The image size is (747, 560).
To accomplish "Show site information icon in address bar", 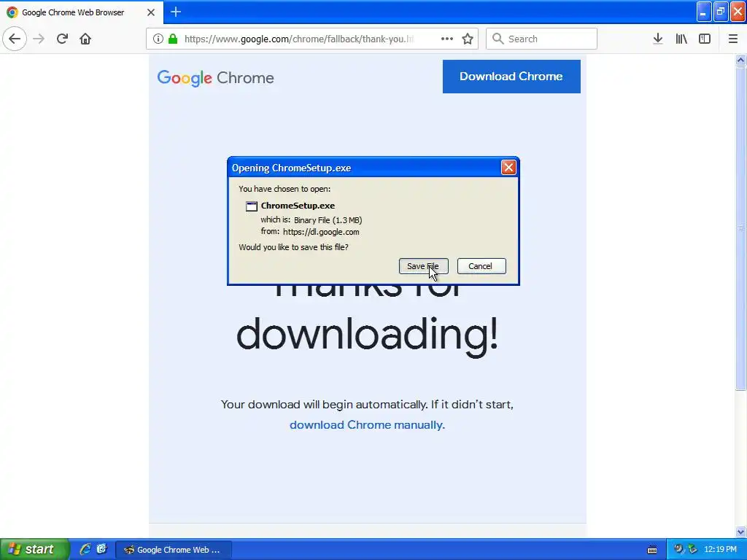I will coord(158,39).
